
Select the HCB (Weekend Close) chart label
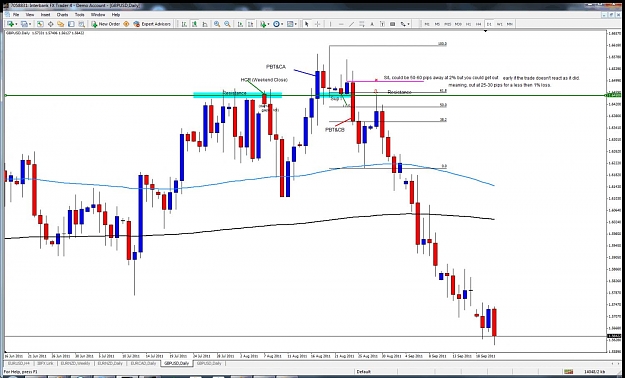(x=264, y=80)
